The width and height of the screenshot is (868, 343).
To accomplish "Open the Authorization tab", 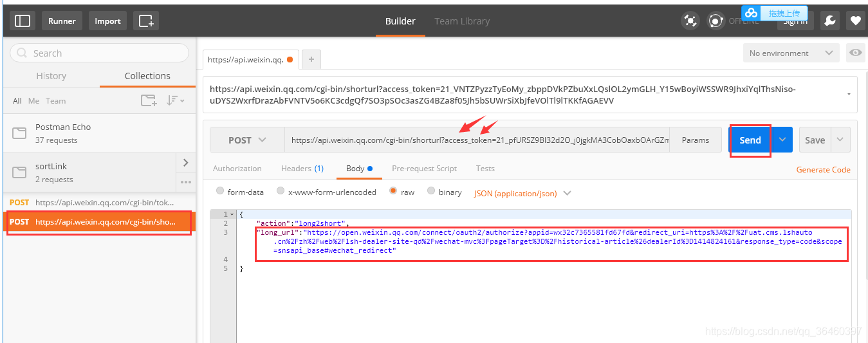I will click(x=237, y=168).
